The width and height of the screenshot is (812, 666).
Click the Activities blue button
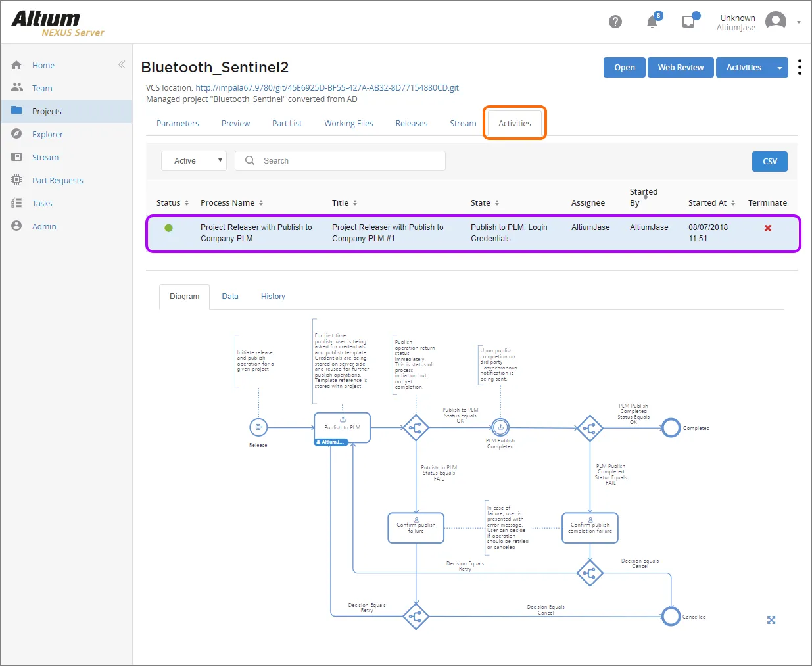click(744, 68)
